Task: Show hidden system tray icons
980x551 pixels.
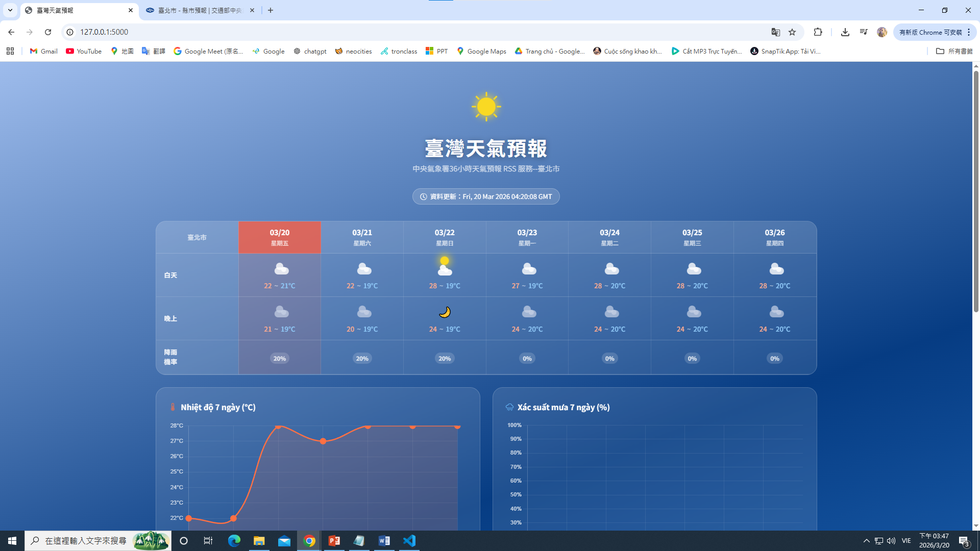Action: point(866,541)
